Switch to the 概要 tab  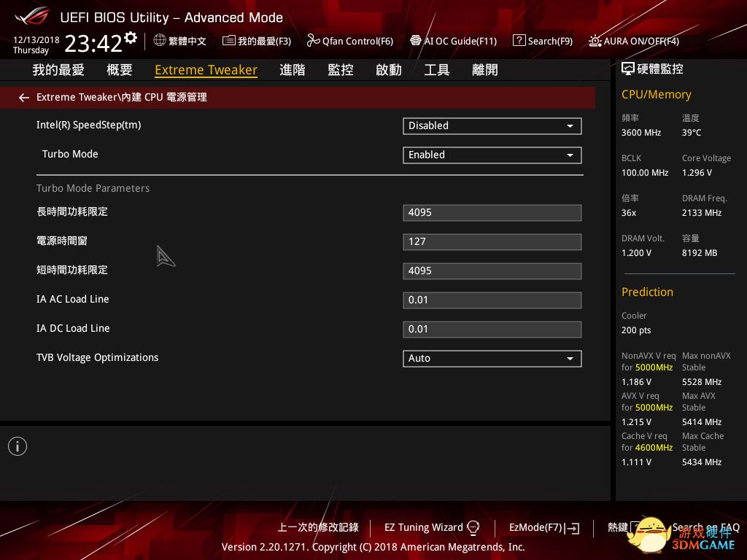tap(120, 70)
